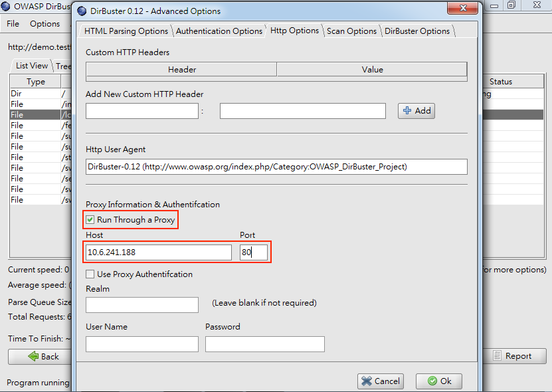The height and width of the screenshot is (392, 552).
Task: Click the header name input field
Action: (142, 111)
